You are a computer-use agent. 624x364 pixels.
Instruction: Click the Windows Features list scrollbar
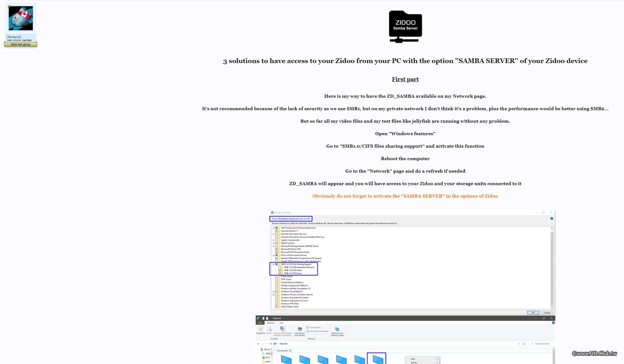pyautogui.click(x=552, y=268)
